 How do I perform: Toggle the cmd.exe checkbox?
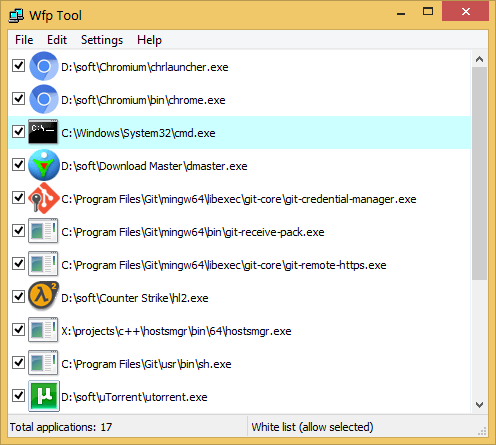pos(19,132)
